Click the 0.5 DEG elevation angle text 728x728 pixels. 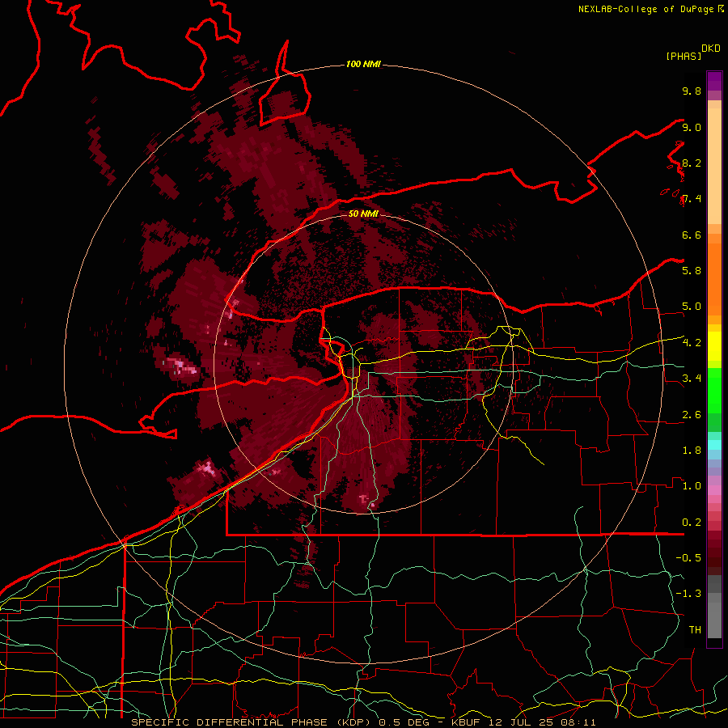pyautogui.click(x=404, y=722)
